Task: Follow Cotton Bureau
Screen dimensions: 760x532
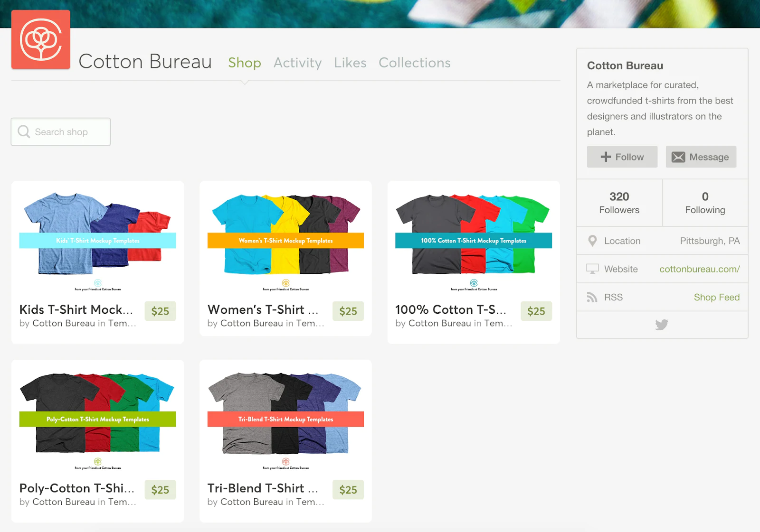Action: pos(622,157)
